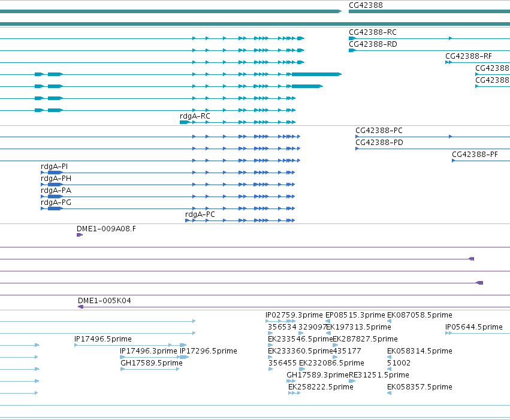Click the 51002 EST label
The height and width of the screenshot is (420, 510).
pyautogui.click(x=399, y=363)
